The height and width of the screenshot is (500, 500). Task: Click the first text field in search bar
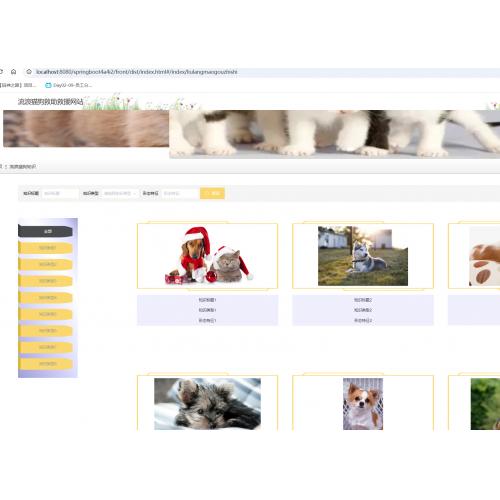60,193
